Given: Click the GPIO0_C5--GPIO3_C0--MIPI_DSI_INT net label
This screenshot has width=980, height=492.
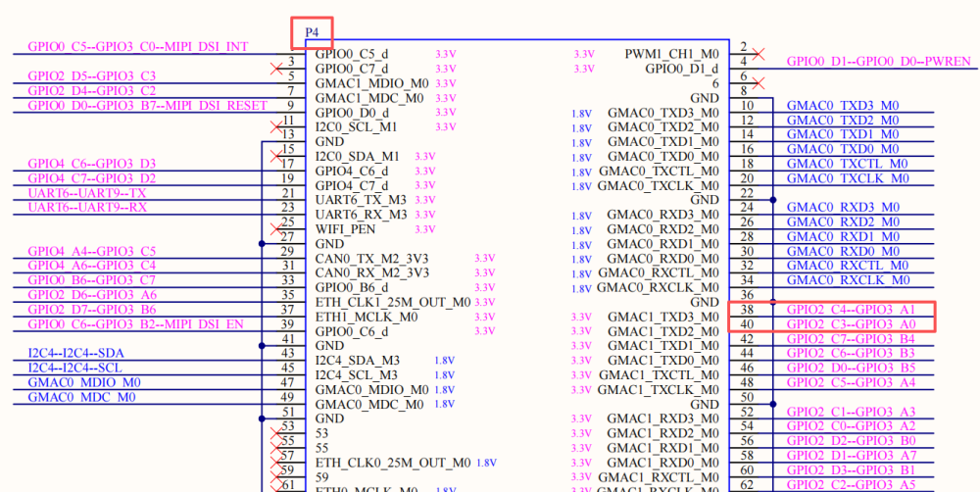Looking at the screenshot, I should click(138, 47).
